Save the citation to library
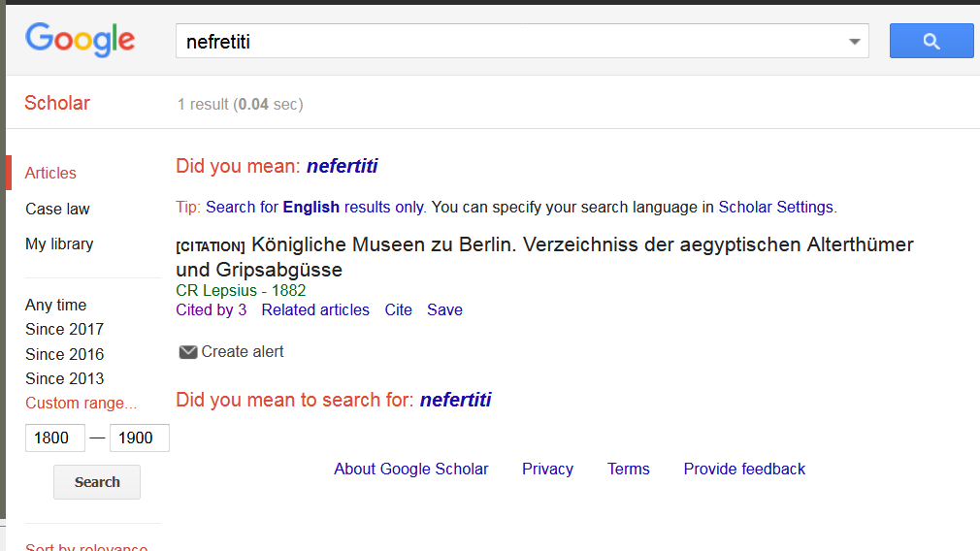 pyautogui.click(x=444, y=310)
